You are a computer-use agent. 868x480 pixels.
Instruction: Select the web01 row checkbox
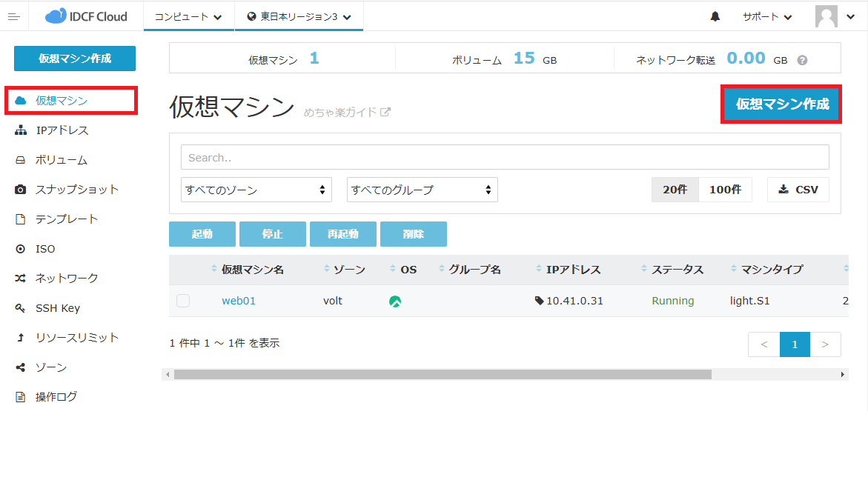[x=183, y=301]
